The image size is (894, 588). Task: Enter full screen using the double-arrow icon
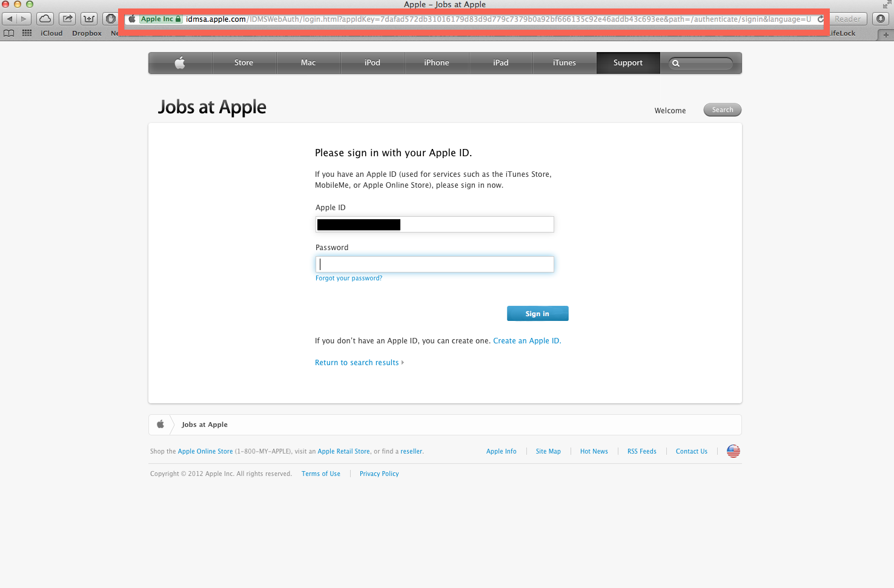click(887, 4)
